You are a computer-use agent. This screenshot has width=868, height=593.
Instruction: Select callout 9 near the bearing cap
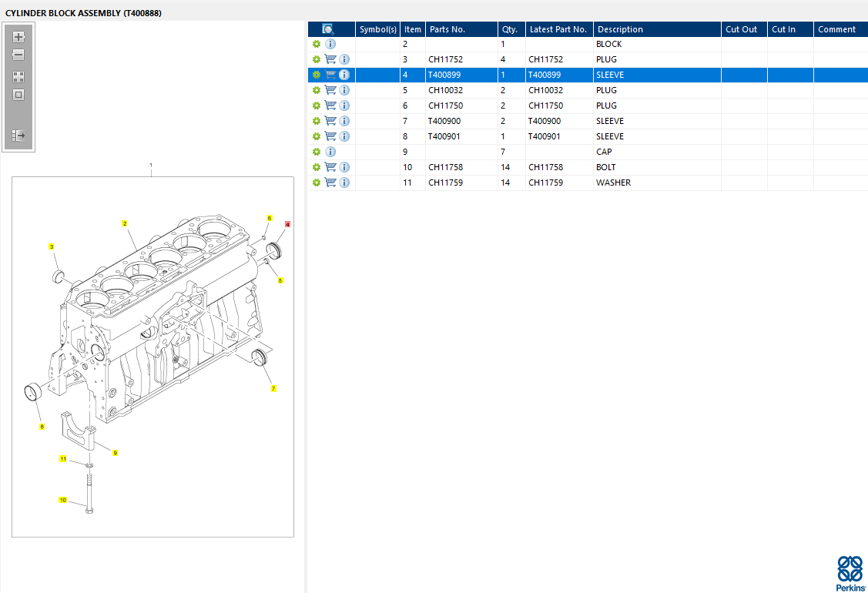click(116, 453)
